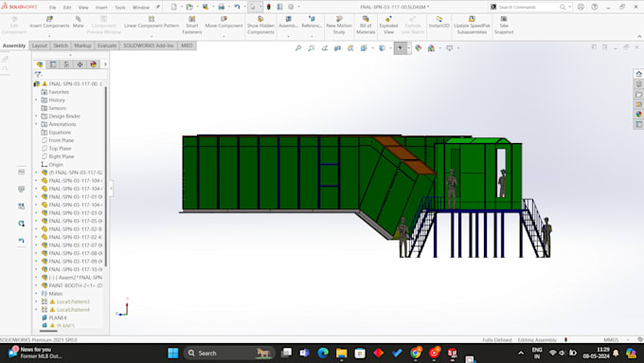Open the Window menu
Screen dimensions: 644x363
(141, 8)
